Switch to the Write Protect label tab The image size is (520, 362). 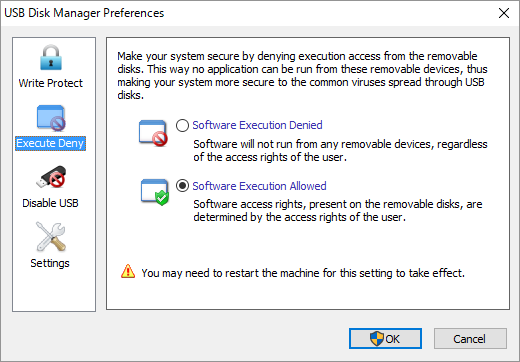point(51,83)
